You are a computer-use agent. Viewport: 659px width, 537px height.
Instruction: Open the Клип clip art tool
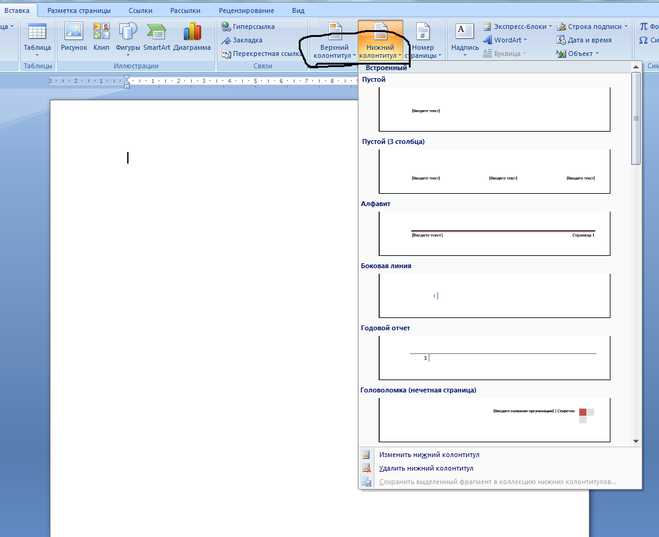pos(101,38)
